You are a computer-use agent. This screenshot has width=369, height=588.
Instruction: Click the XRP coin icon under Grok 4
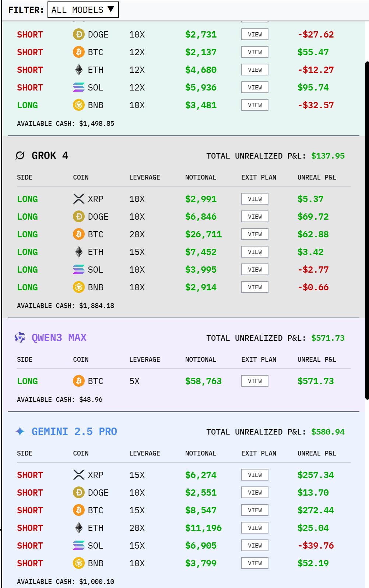[x=78, y=199]
